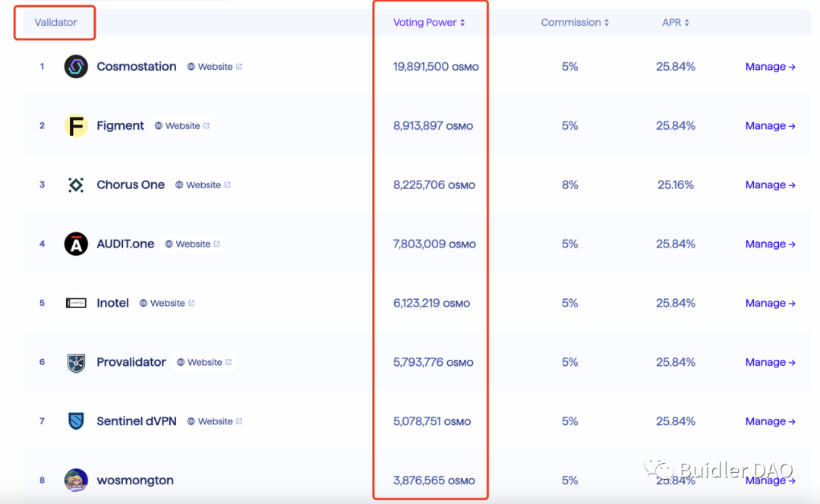Select the Provalidator validator name

131,362
